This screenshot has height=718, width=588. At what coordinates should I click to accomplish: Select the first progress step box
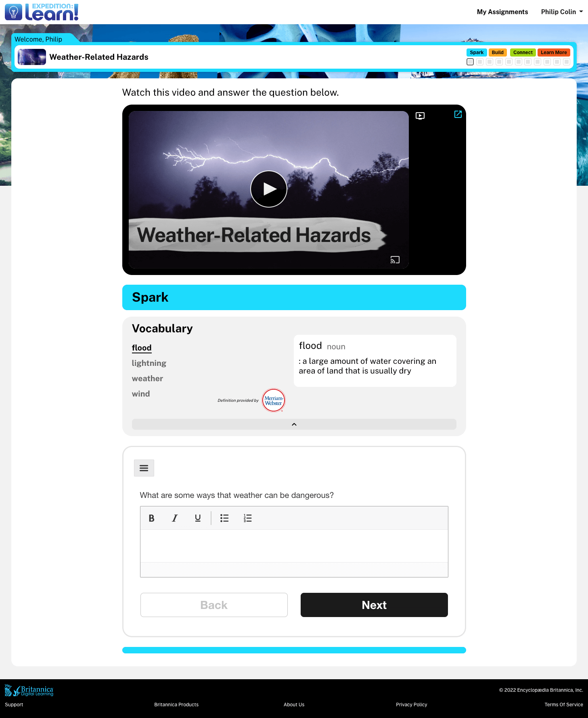click(x=470, y=62)
